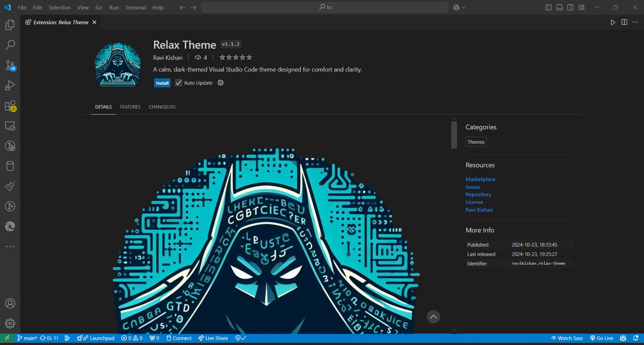Click the extension manage gear next to Auto Update
This screenshot has height=345, width=644.
[x=221, y=83]
